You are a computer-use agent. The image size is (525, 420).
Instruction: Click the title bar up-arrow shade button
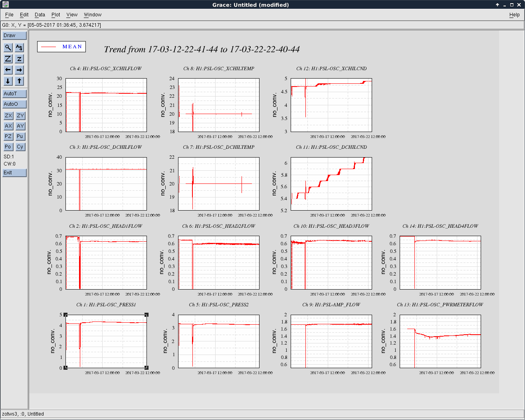pyautogui.click(x=497, y=5)
